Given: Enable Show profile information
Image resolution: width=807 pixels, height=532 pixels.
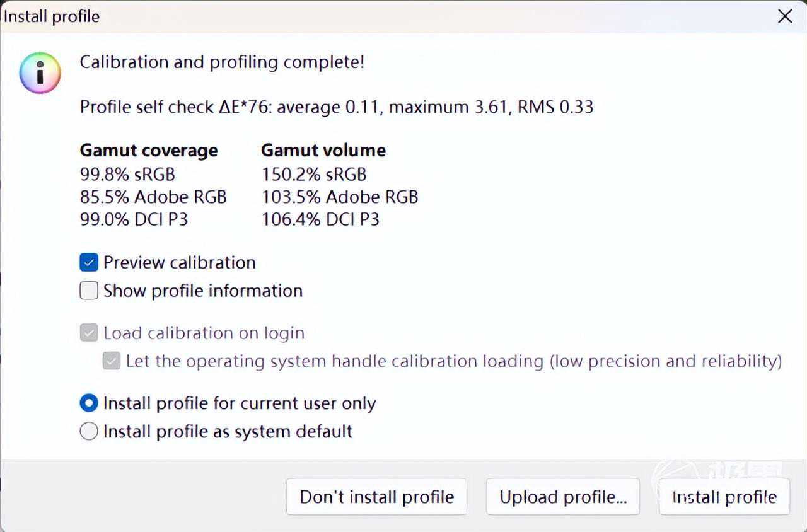Looking at the screenshot, I should (89, 291).
